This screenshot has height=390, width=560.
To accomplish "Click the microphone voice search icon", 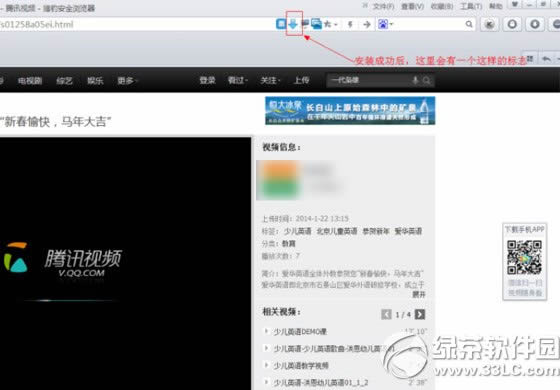I will point(415,80).
